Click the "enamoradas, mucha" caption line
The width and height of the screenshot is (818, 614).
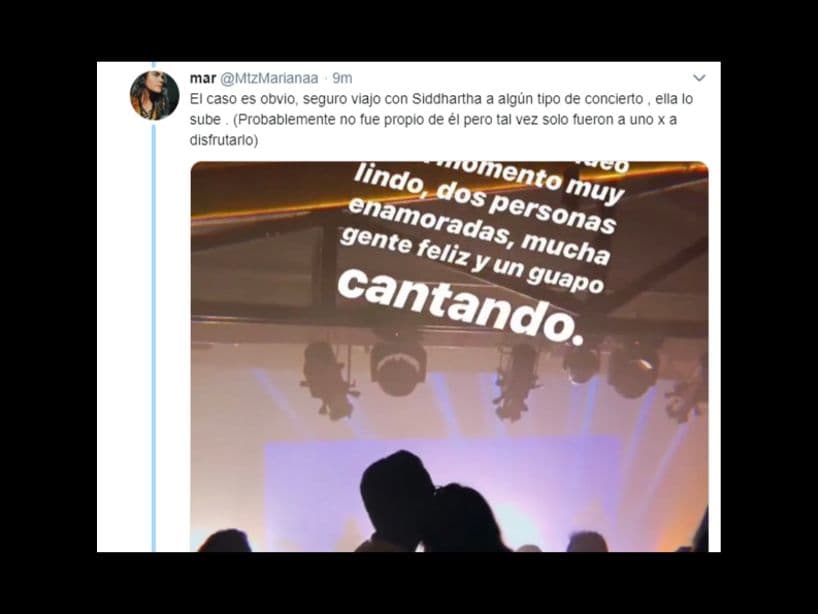[x=478, y=231]
